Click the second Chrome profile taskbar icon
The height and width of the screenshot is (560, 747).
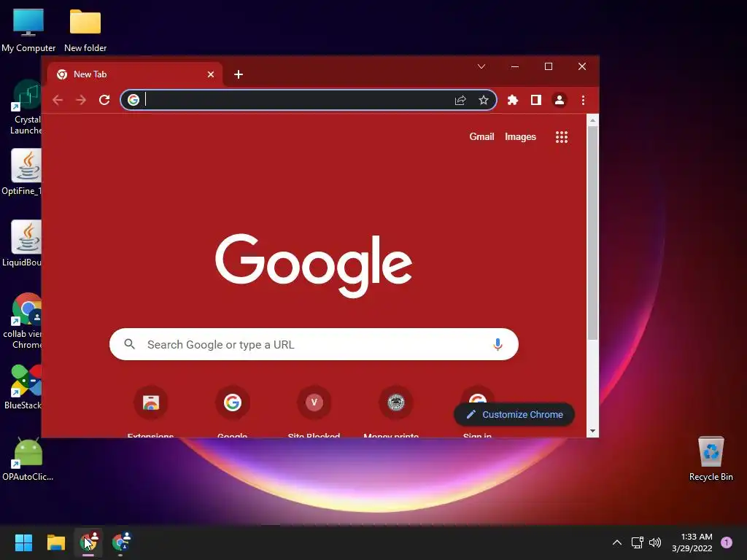coord(121,542)
